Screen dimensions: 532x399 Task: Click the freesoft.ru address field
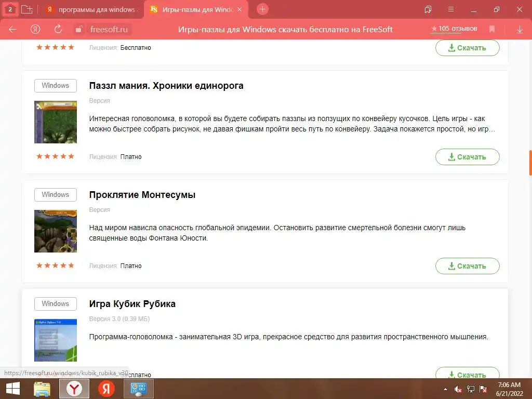(109, 30)
